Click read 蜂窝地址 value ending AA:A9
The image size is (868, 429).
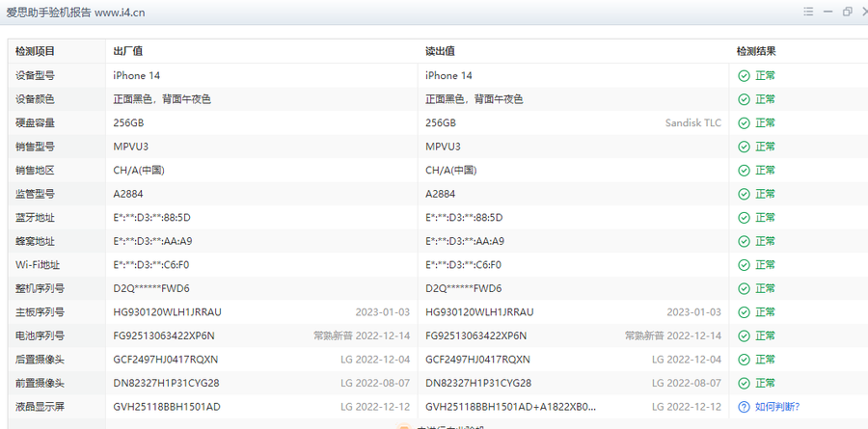point(465,241)
